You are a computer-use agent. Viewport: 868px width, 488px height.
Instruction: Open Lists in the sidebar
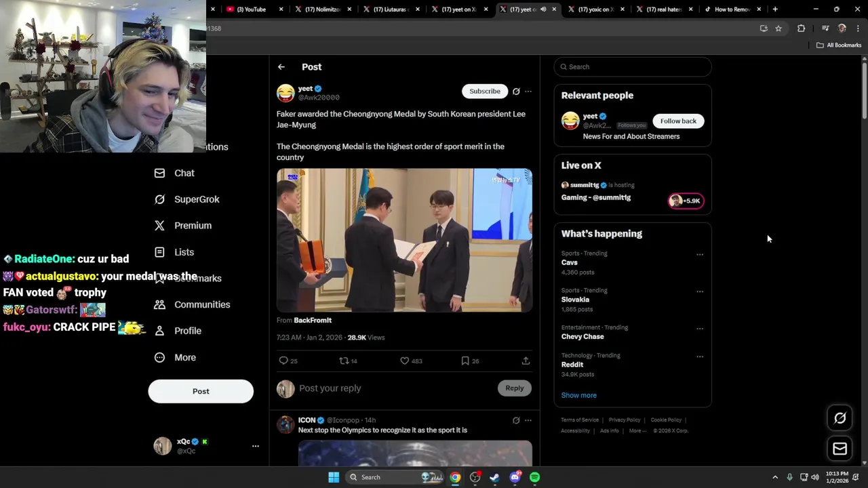pos(174,252)
